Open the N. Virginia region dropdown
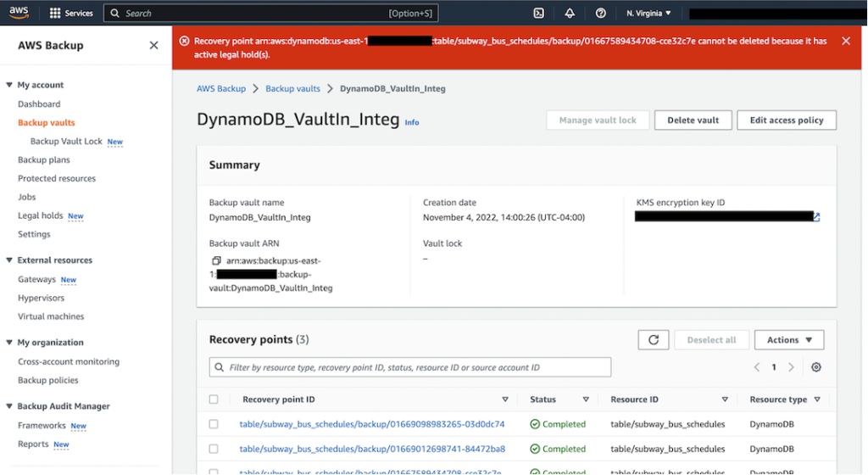 click(648, 14)
